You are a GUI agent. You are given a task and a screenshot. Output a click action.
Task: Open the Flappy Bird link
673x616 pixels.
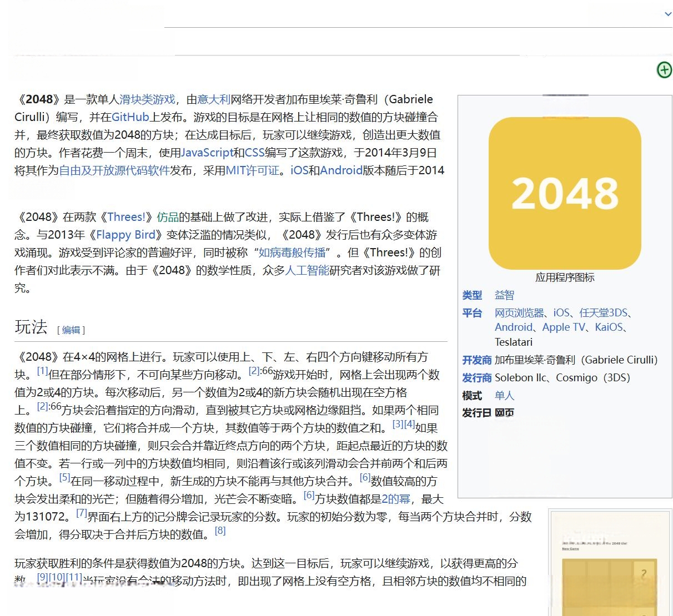[x=126, y=235]
